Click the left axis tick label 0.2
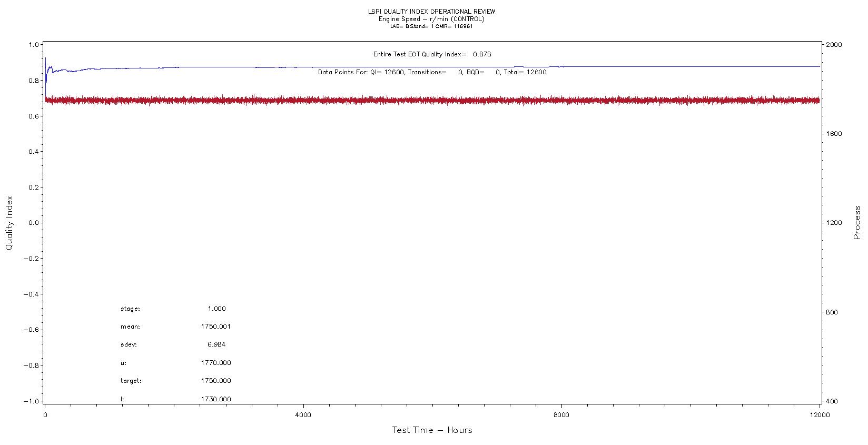The height and width of the screenshot is (445, 868). coord(34,187)
